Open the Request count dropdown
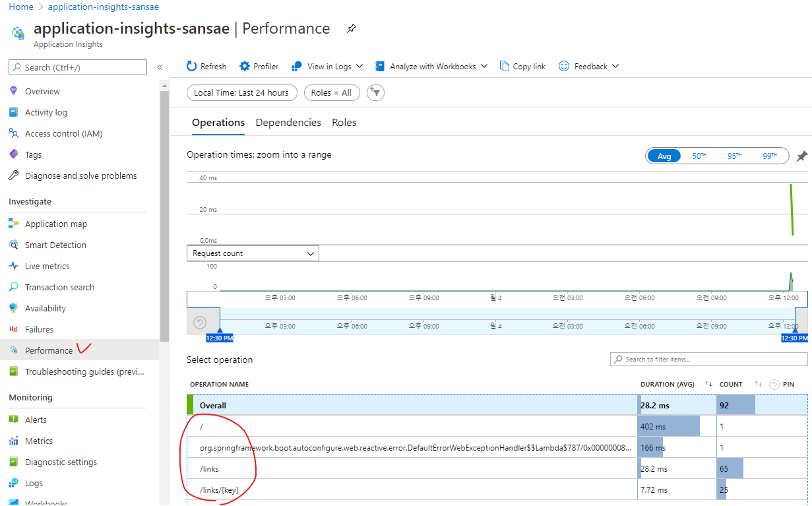The image size is (812, 506). (x=253, y=253)
